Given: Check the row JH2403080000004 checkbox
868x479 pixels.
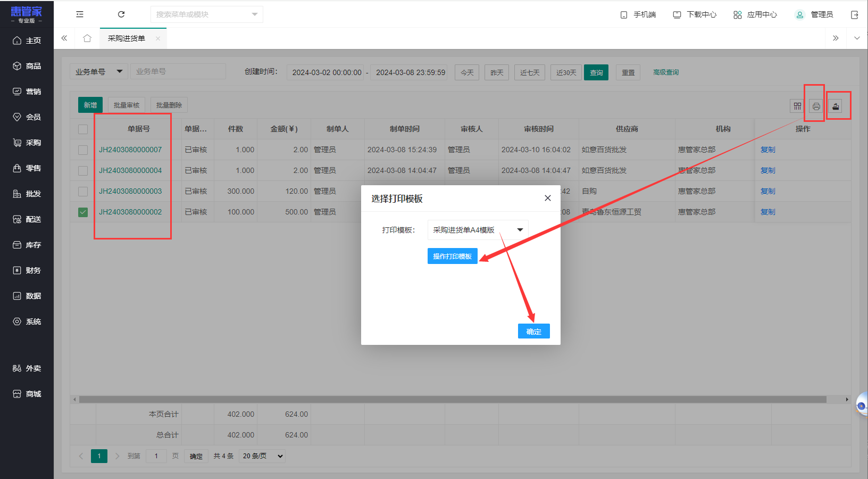Looking at the screenshot, I should pyautogui.click(x=83, y=171).
